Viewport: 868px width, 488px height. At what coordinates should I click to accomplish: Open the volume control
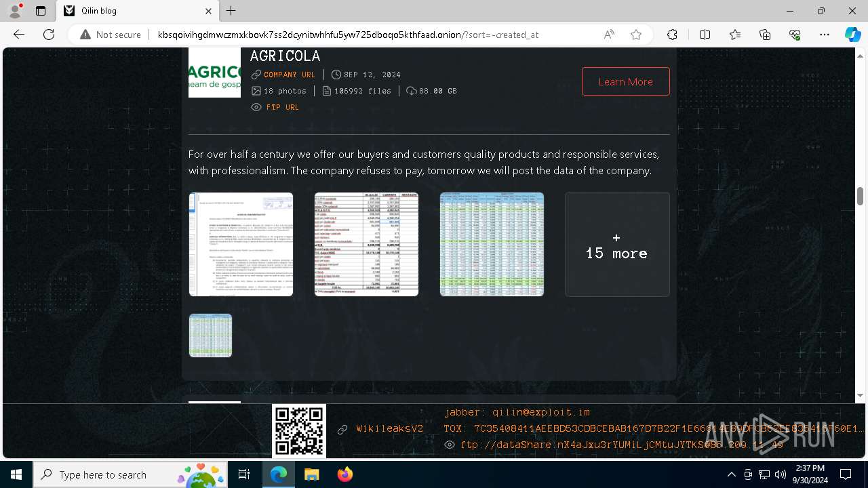pyautogui.click(x=781, y=474)
